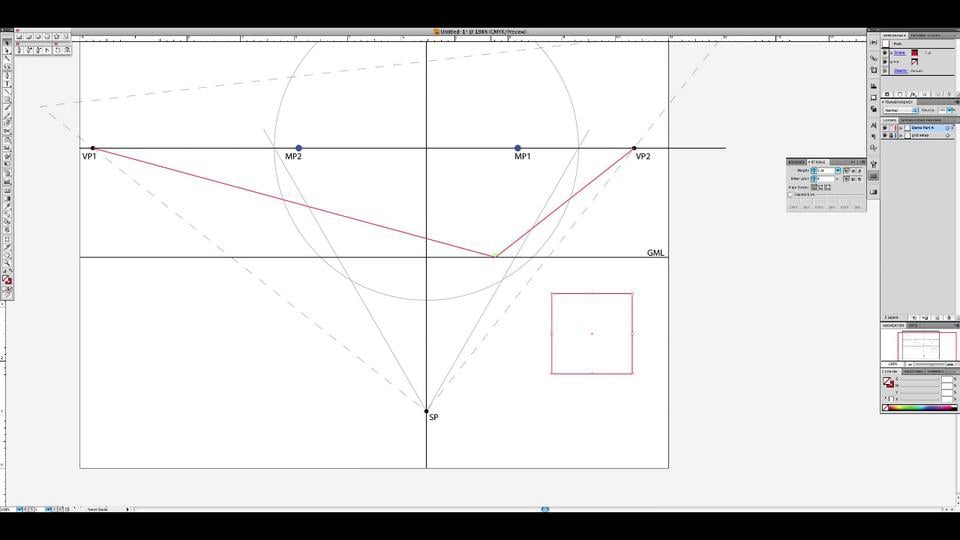
Task: Select the Direct Selection tool
Action: click(x=7, y=51)
